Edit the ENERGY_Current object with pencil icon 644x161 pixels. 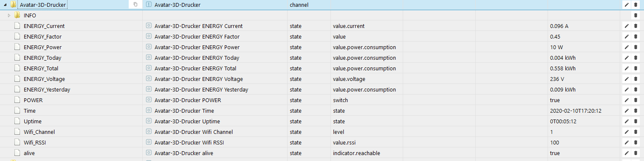pyautogui.click(x=626, y=26)
